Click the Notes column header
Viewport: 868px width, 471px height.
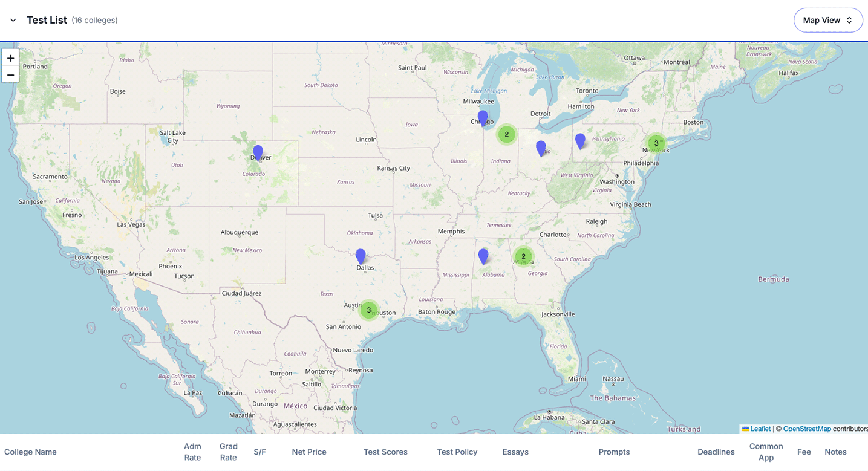coord(835,452)
